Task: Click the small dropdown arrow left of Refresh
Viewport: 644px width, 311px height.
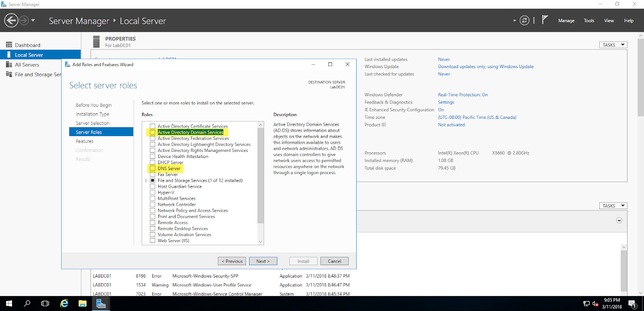Action: (x=514, y=21)
